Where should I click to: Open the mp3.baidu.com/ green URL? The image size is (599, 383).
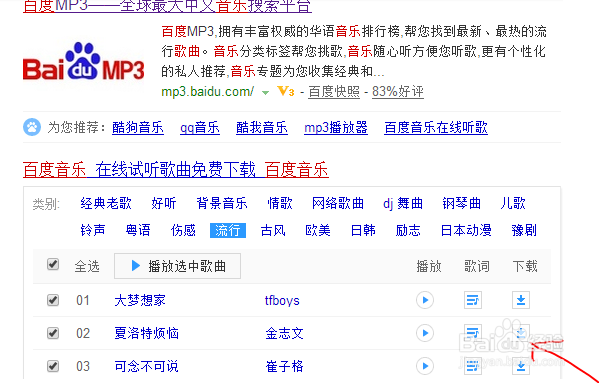(207, 92)
